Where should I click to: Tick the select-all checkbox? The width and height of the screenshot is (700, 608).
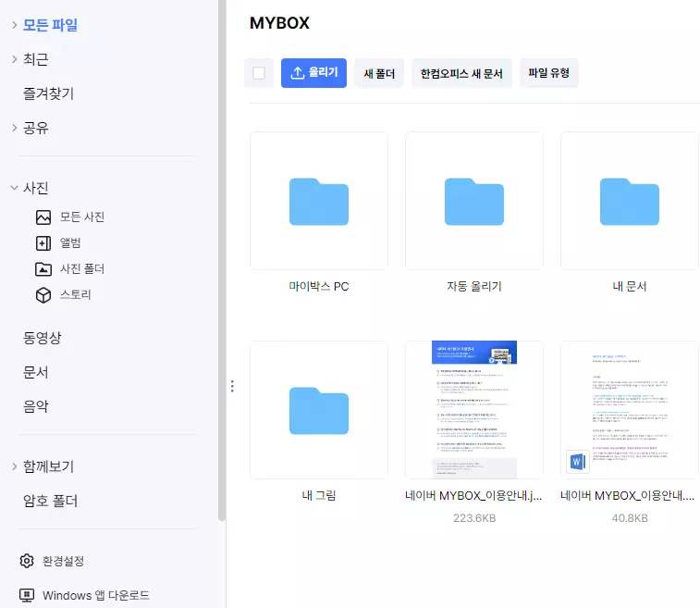pos(259,73)
